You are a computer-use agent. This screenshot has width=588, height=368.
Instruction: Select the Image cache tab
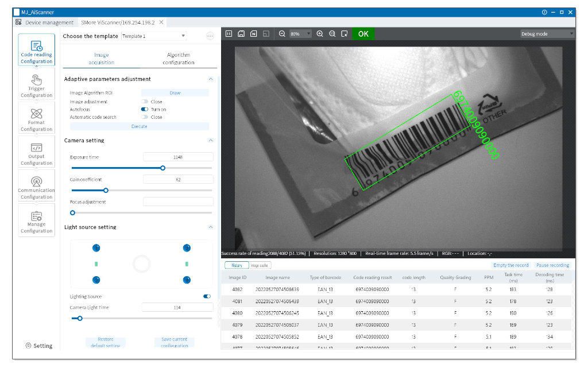coord(260,265)
